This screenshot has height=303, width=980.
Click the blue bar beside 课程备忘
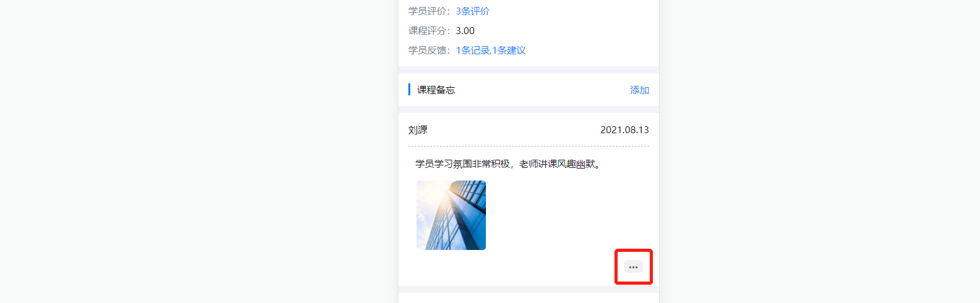click(x=410, y=90)
